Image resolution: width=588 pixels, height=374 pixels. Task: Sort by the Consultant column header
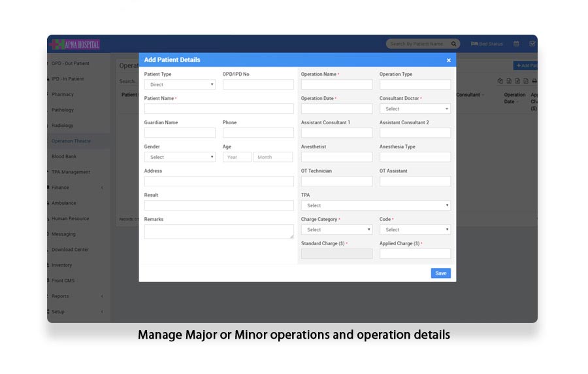coord(470,95)
